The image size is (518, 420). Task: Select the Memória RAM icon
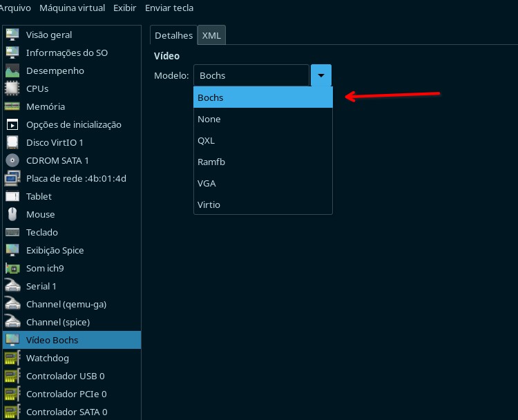pos(12,106)
